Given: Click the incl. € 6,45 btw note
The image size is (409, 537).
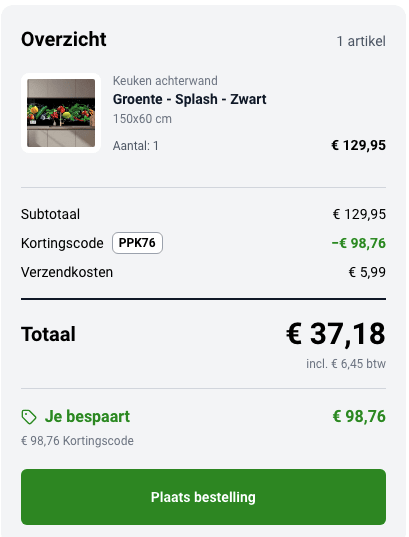Looking at the screenshot, I should point(346,364).
